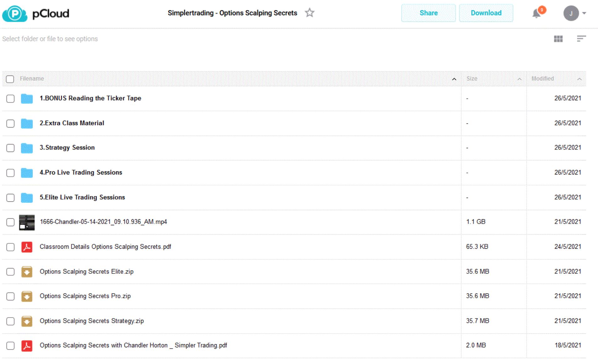Sort by Filename using column arrow
Screen dimensions: 598x364
(x=454, y=79)
